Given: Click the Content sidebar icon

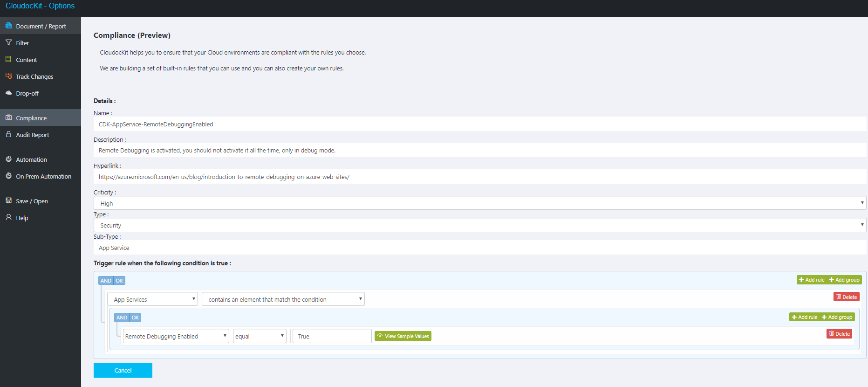Looking at the screenshot, I should [x=8, y=59].
